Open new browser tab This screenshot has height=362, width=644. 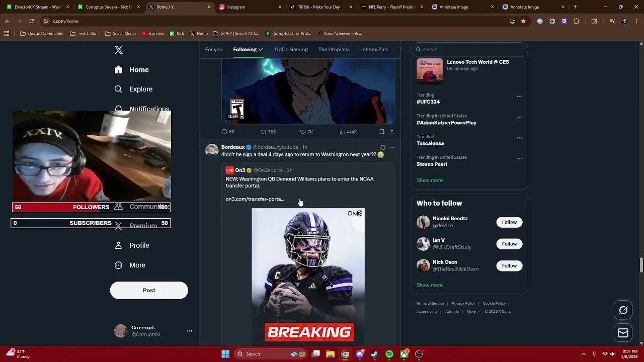pyautogui.click(x=575, y=7)
